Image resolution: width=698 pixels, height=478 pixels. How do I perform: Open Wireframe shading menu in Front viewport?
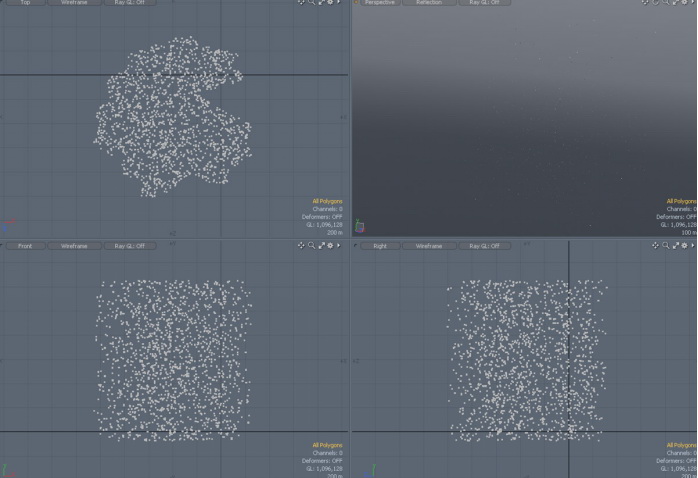74,245
